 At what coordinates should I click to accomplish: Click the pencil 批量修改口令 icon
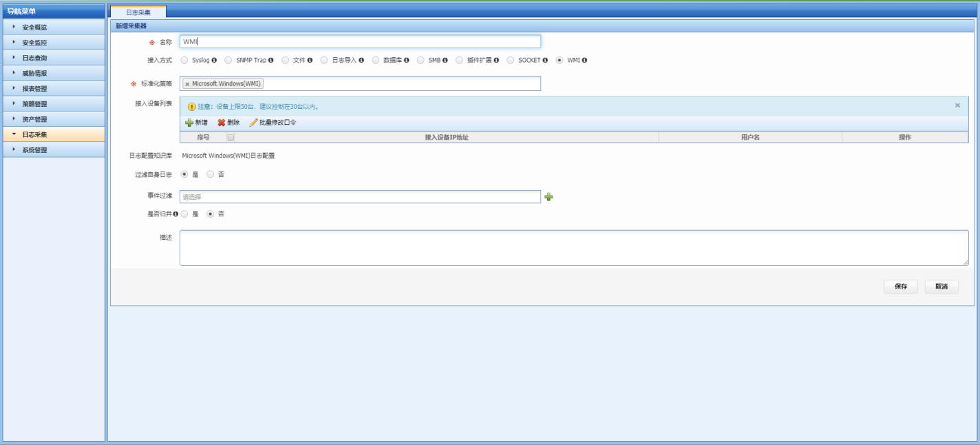tap(253, 123)
